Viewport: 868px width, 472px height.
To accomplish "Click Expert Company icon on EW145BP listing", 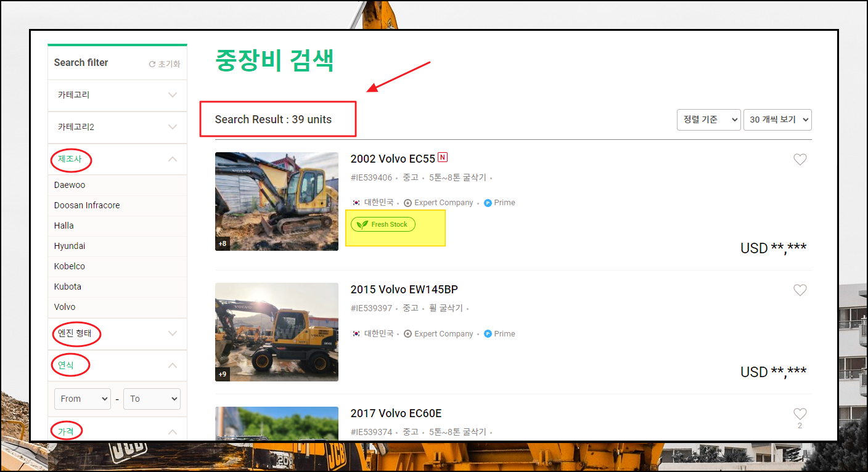I will (407, 334).
